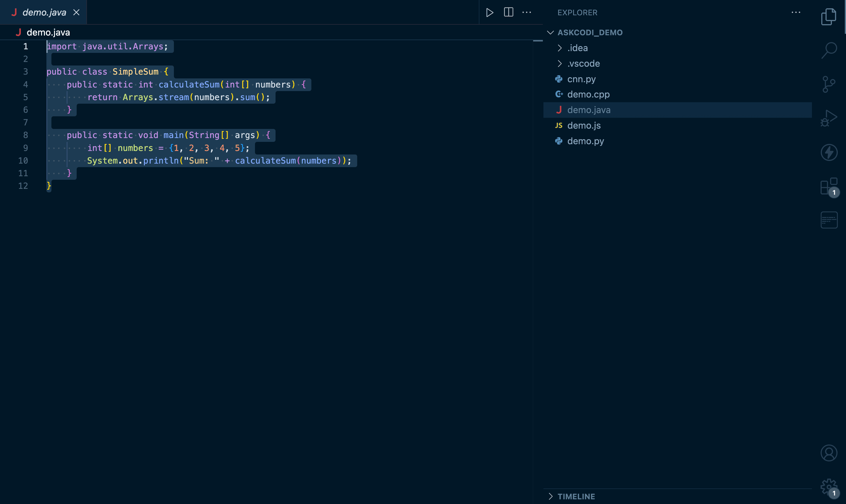Open Source Control view

829,84
